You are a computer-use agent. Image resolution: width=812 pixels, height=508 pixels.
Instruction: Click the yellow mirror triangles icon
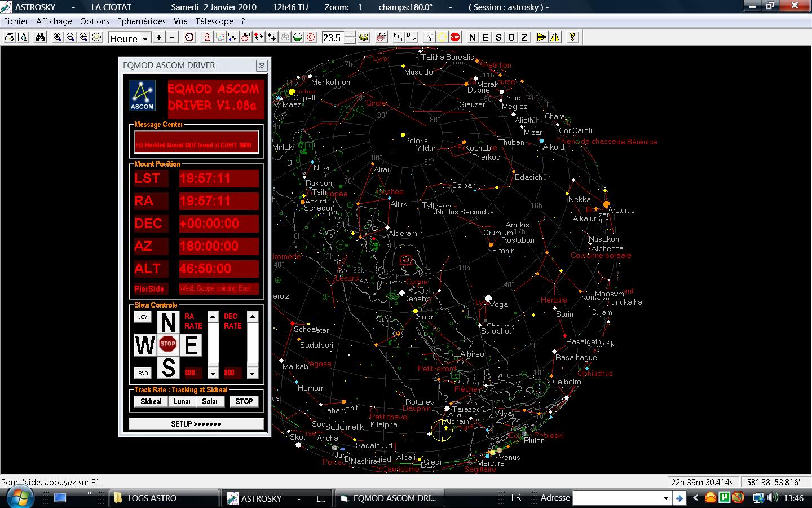(555, 37)
